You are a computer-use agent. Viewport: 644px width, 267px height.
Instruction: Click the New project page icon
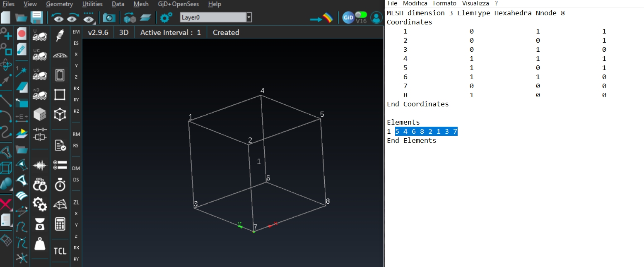tap(5, 17)
